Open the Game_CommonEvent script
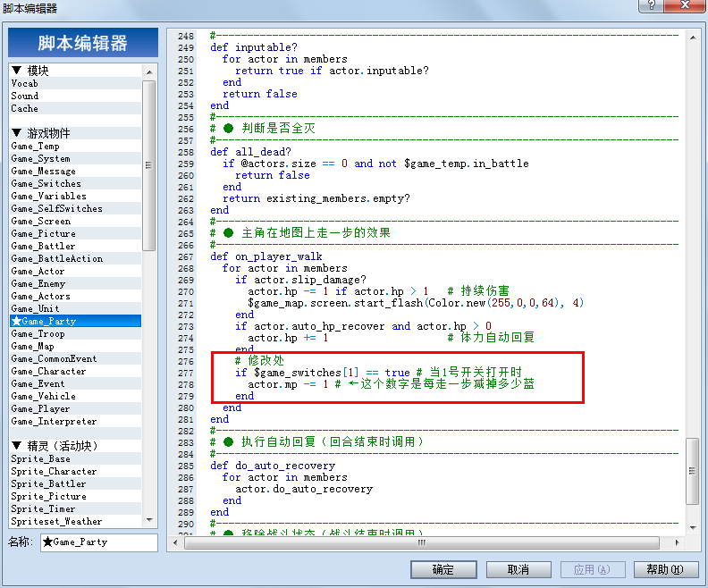Screen dimensions: 708x588 (x=75, y=358)
